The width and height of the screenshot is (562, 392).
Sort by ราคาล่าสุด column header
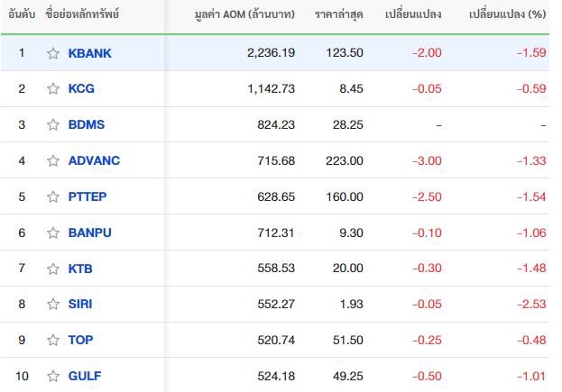tap(339, 14)
